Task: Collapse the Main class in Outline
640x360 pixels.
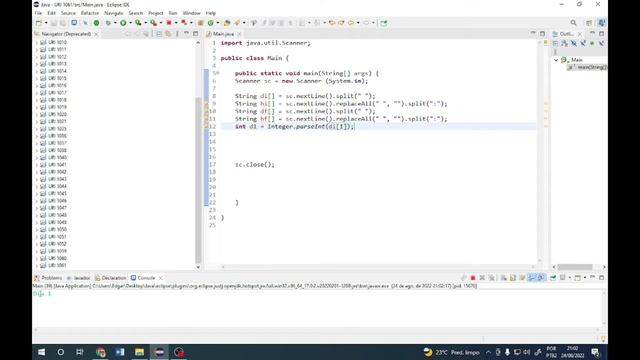Action: pyautogui.click(x=556, y=60)
